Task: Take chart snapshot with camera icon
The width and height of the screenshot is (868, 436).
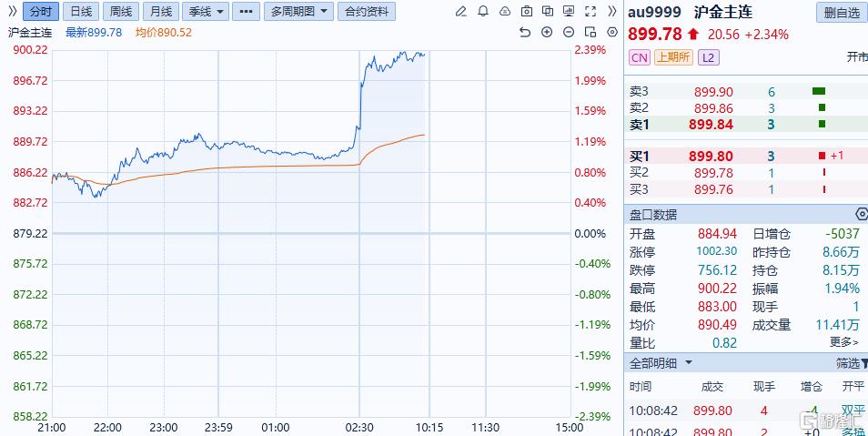Action: [x=527, y=12]
